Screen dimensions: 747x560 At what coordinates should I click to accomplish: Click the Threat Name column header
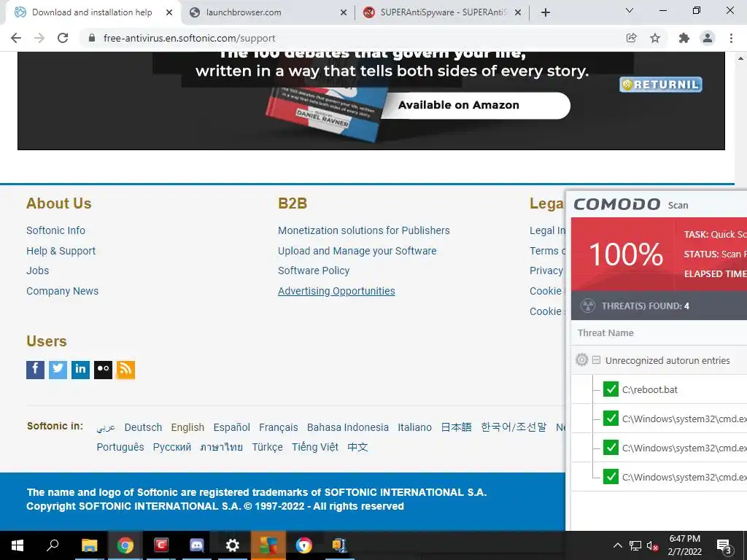click(x=605, y=332)
